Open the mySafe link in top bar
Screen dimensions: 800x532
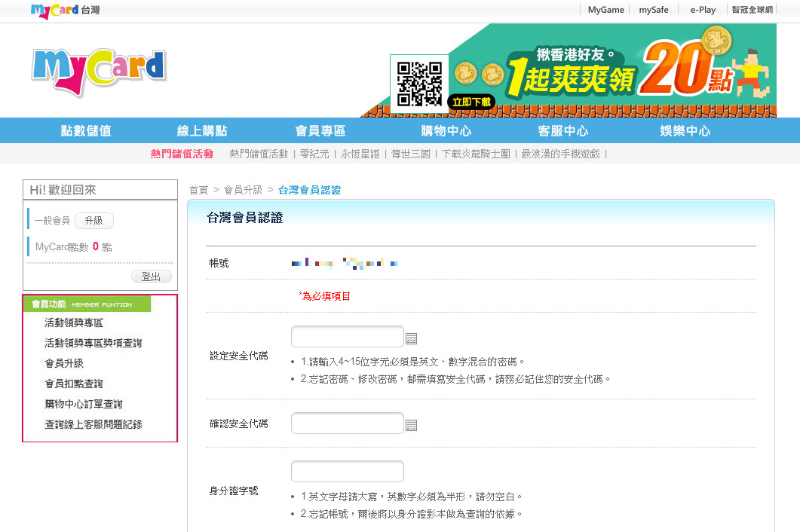click(653, 10)
